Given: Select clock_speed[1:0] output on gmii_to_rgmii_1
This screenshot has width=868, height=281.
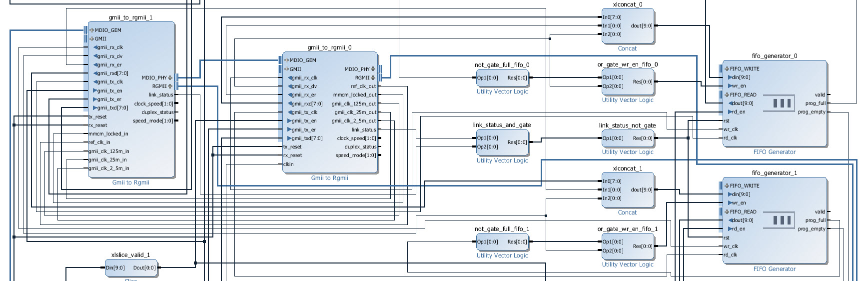Looking at the screenshot, I should (x=153, y=103).
